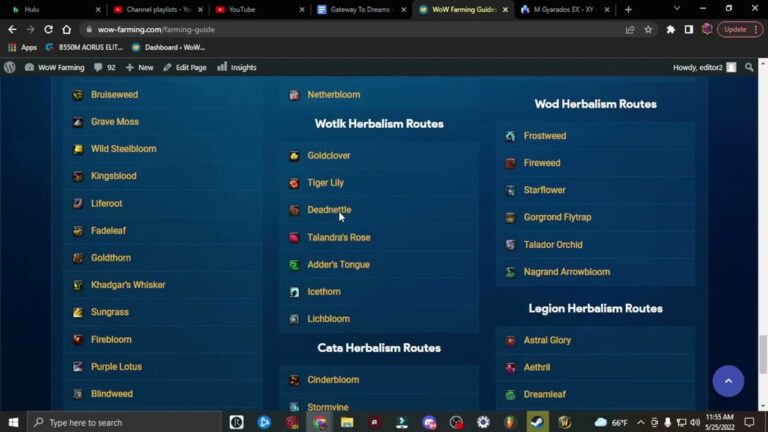Open Insights in admin bar

point(237,67)
